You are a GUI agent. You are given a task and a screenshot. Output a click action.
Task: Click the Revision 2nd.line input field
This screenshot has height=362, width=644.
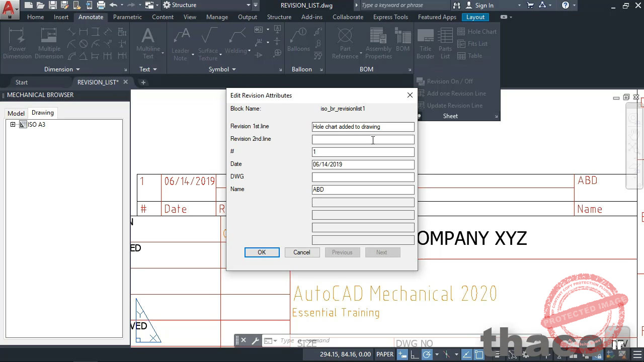(363, 139)
